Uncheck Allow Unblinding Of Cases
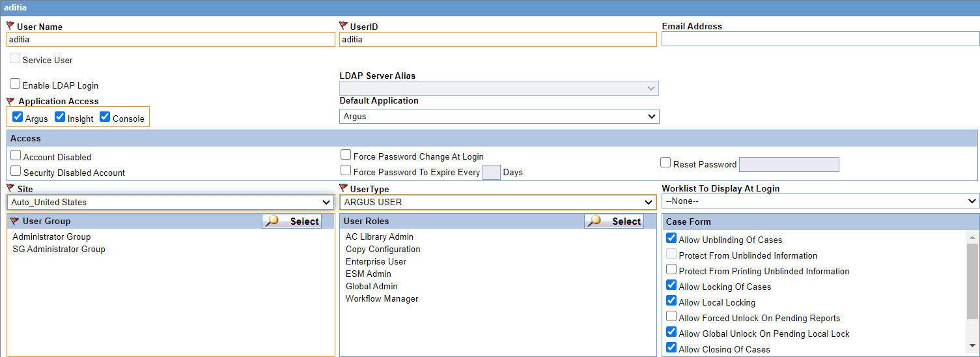980x357 pixels. coord(671,238)
